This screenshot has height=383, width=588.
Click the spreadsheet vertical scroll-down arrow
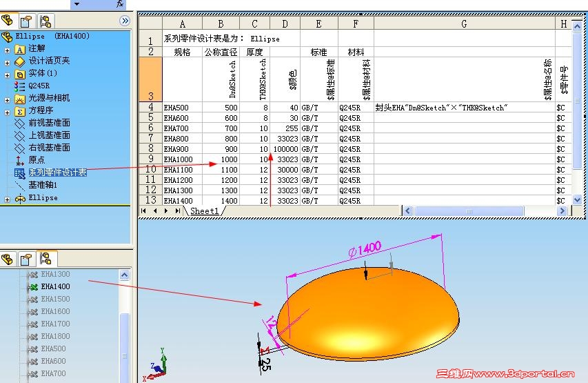click(x=577, y=200)
